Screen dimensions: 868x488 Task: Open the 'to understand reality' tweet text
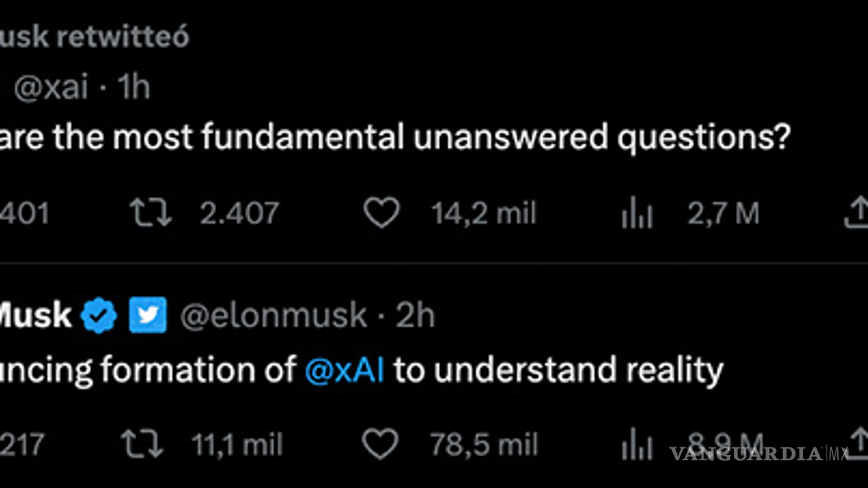pos(558,371)
